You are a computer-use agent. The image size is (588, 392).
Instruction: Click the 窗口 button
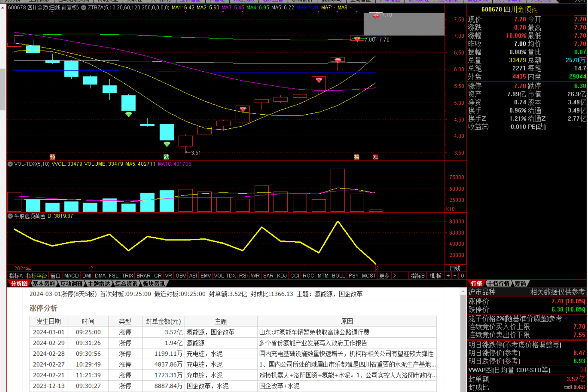55,276
